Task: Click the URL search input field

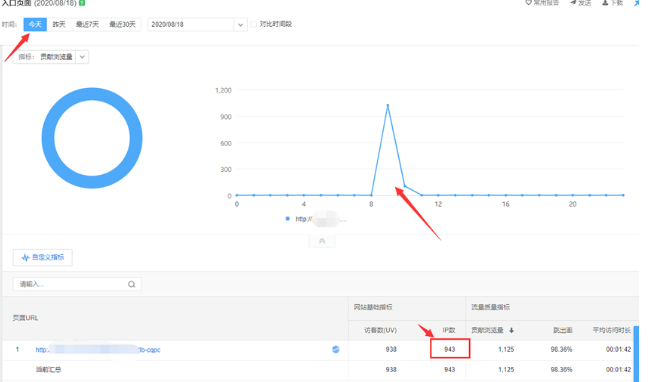Action: 77,284
